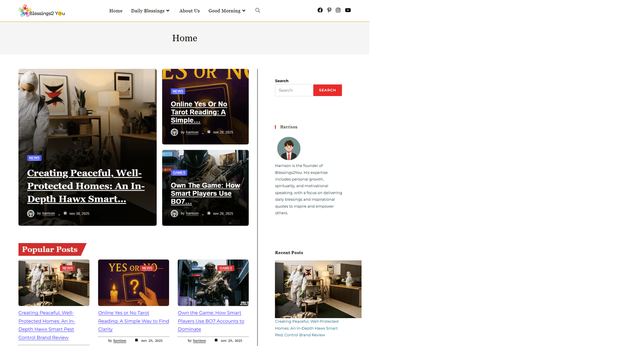Expand the Good Morning dropdown menu

tap(227, 11)
